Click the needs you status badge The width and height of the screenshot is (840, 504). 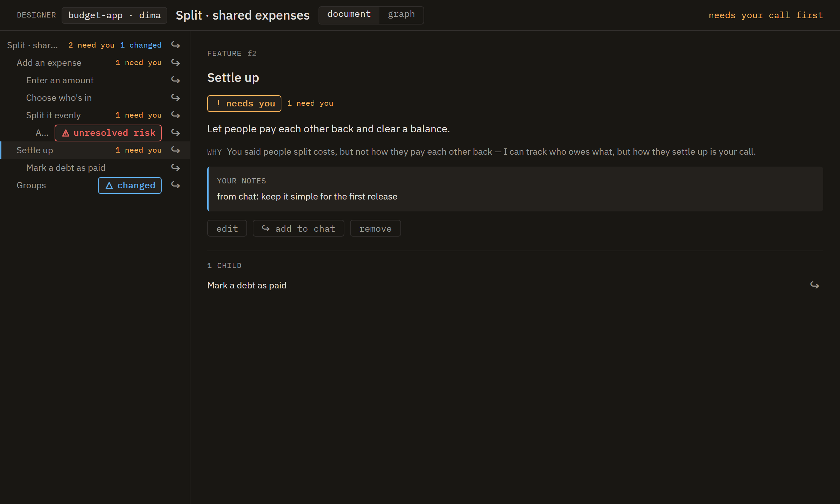coord(244,104)
